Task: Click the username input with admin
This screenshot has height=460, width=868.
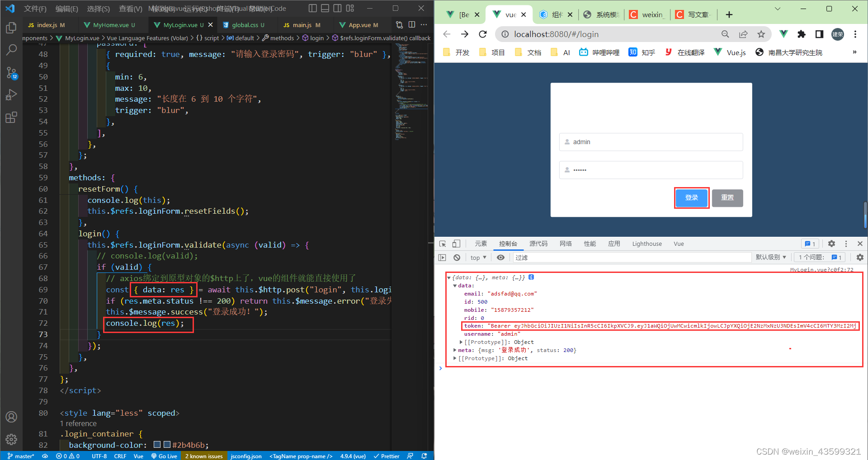Action: (651, 142)
